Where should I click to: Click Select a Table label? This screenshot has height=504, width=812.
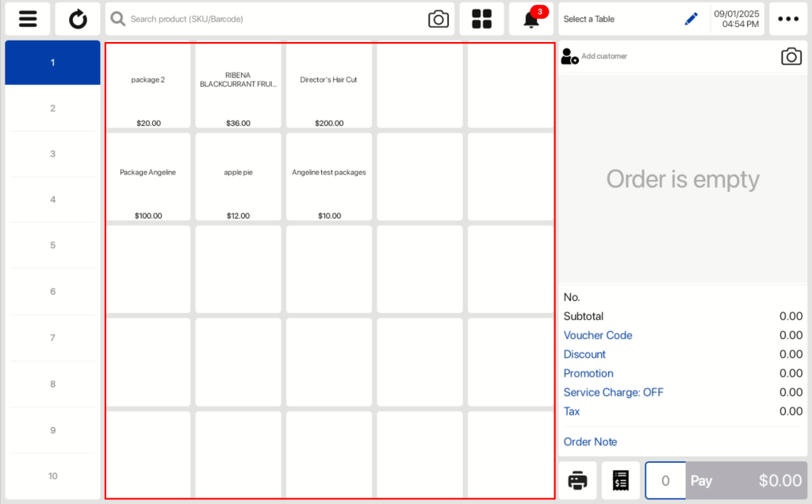pos(589,19)
